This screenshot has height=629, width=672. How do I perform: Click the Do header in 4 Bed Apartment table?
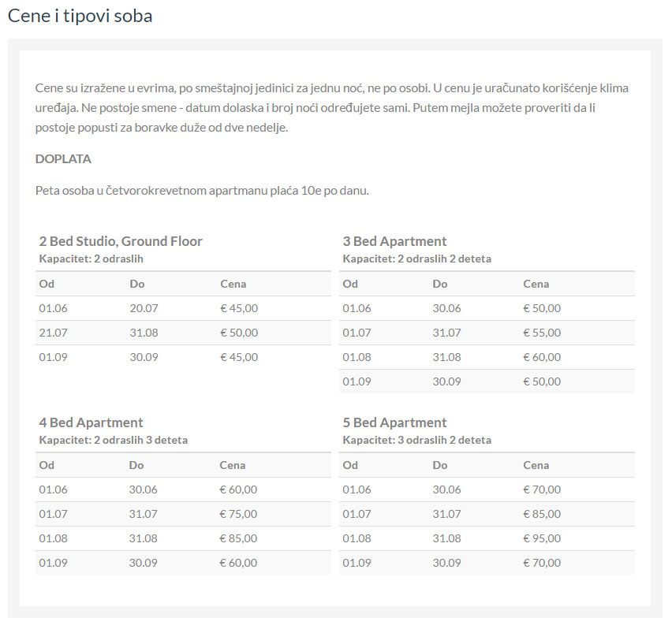click(136, 465)
